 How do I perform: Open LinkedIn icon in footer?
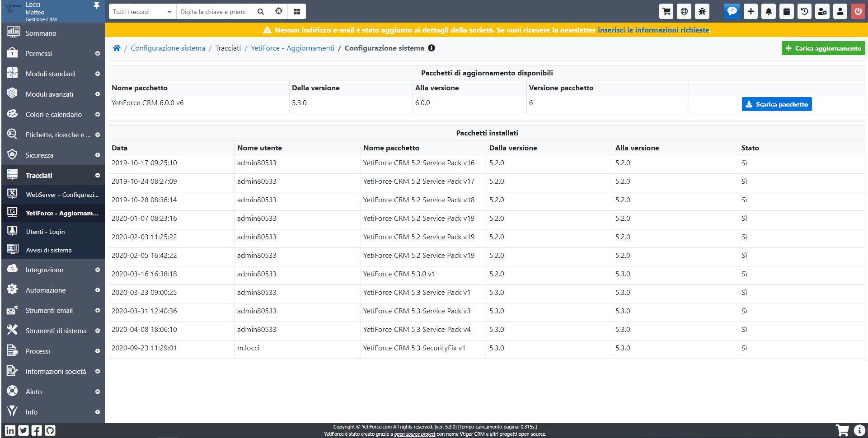(10, 430)
